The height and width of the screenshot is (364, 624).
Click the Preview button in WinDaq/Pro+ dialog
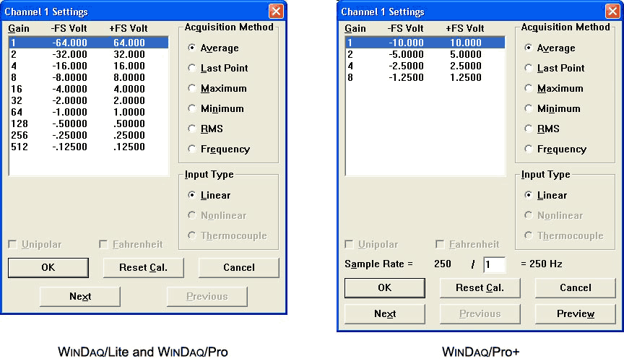click(576, 314)
